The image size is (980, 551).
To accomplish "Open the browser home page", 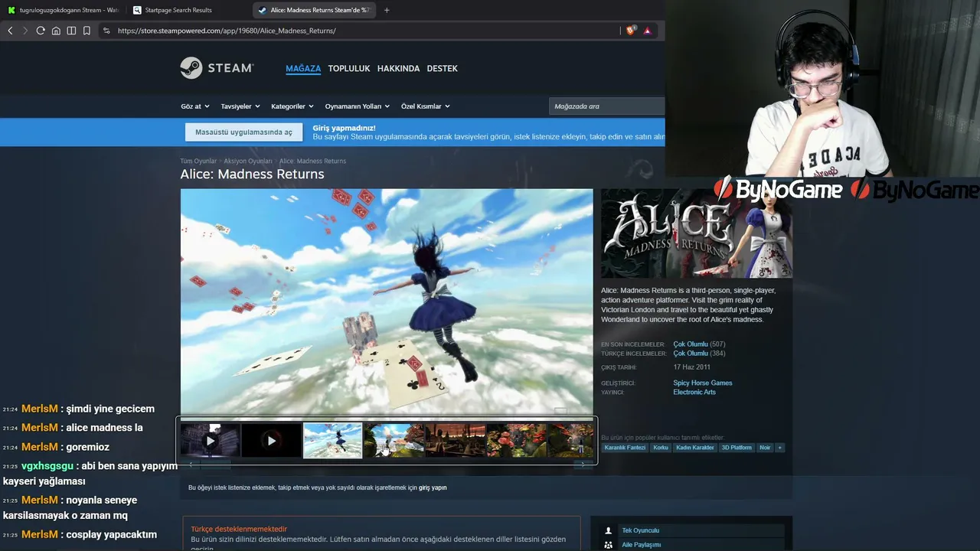I will [56, 31].
